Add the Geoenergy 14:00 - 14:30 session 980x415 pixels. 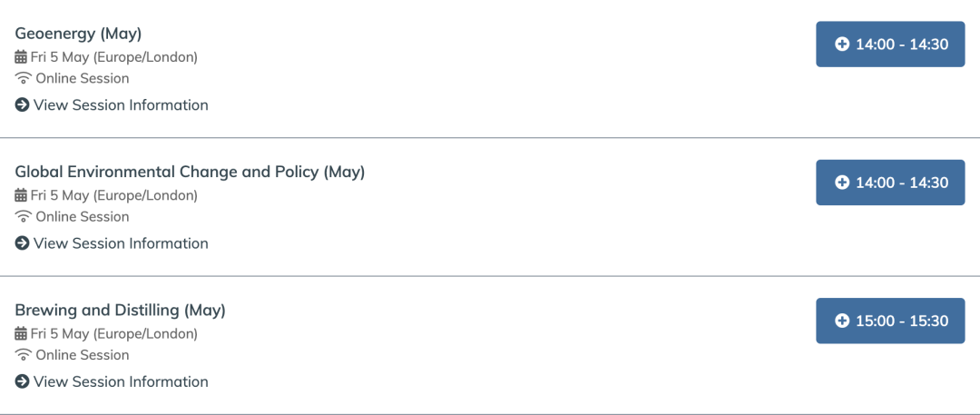coord(890,44)
